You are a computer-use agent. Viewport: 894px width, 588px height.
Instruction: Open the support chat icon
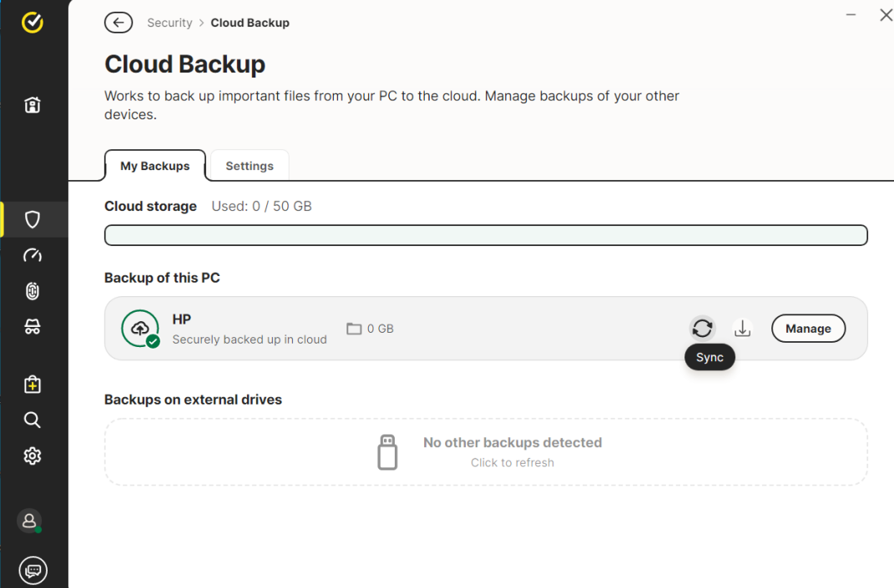point(33,570)
